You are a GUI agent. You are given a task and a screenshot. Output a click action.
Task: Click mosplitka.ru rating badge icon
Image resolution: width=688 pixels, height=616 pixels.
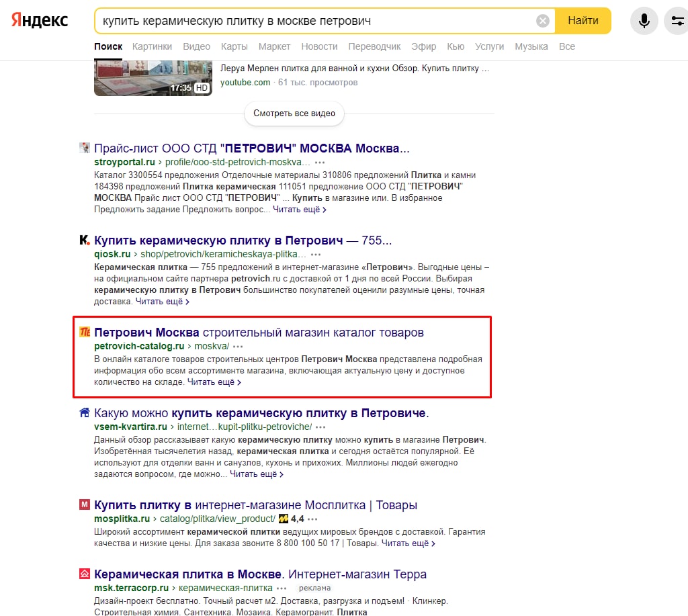click(284, 519)
